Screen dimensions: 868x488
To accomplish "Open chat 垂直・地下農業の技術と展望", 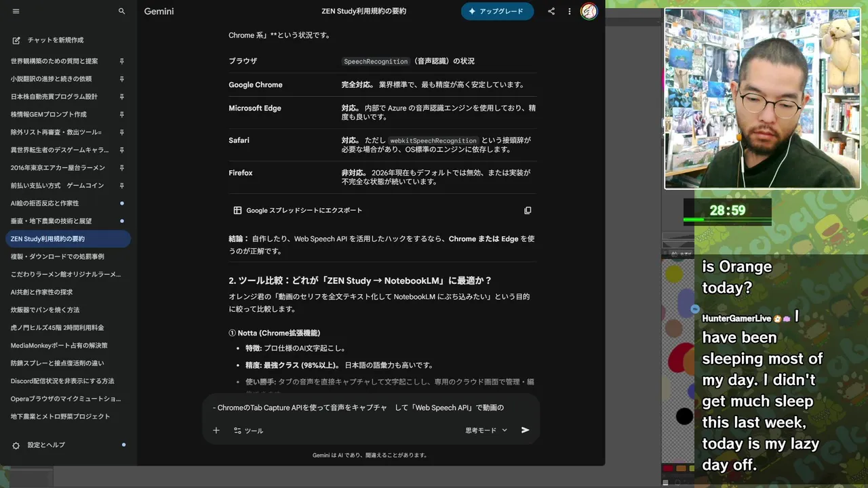I will pos(51,221).
